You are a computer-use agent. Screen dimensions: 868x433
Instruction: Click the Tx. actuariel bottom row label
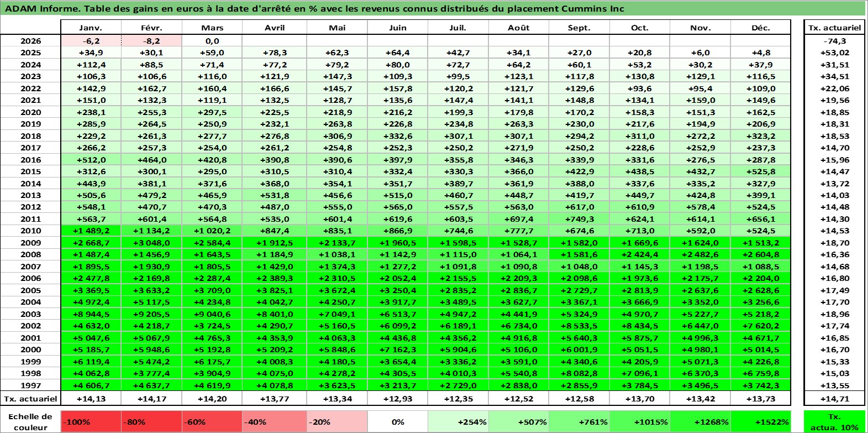30,399
